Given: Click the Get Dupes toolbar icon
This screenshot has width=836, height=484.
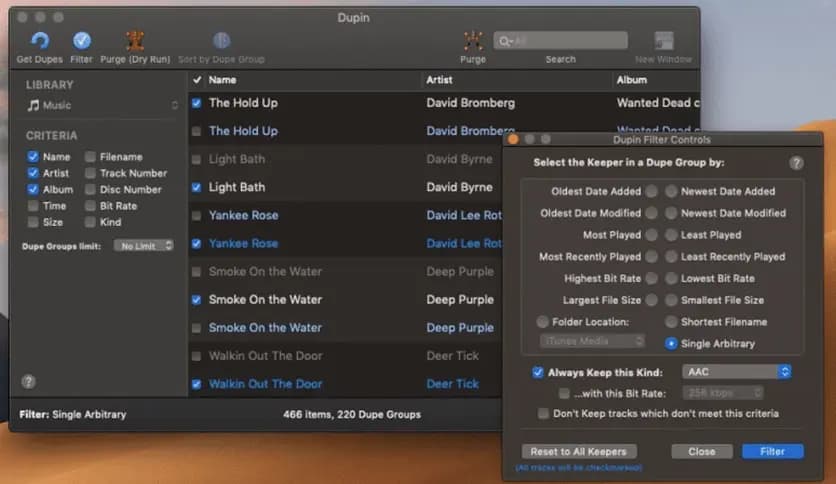Looking at the screenshot, I should (39, 41).
